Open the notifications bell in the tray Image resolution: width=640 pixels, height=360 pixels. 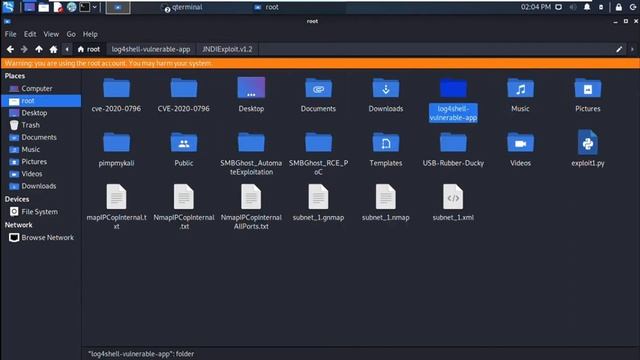[x=587, y=7]
